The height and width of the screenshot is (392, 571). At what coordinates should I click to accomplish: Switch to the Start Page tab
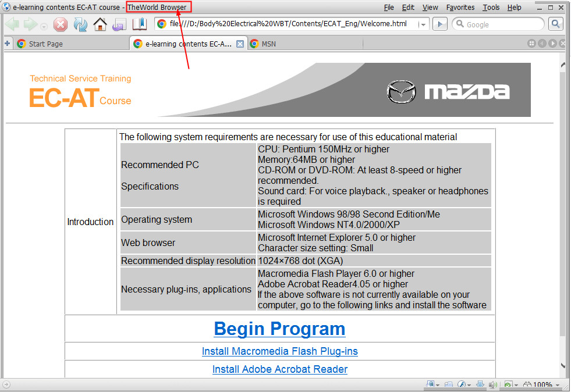(x=71, y=44)
